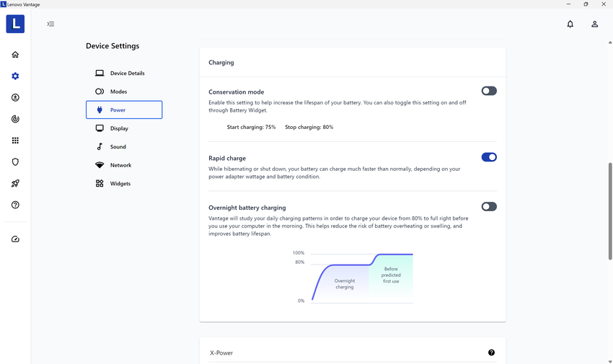The height and width of the screenshot is (364, 613).
Task: Open the Security shield icon
Action: click(15, 162)
